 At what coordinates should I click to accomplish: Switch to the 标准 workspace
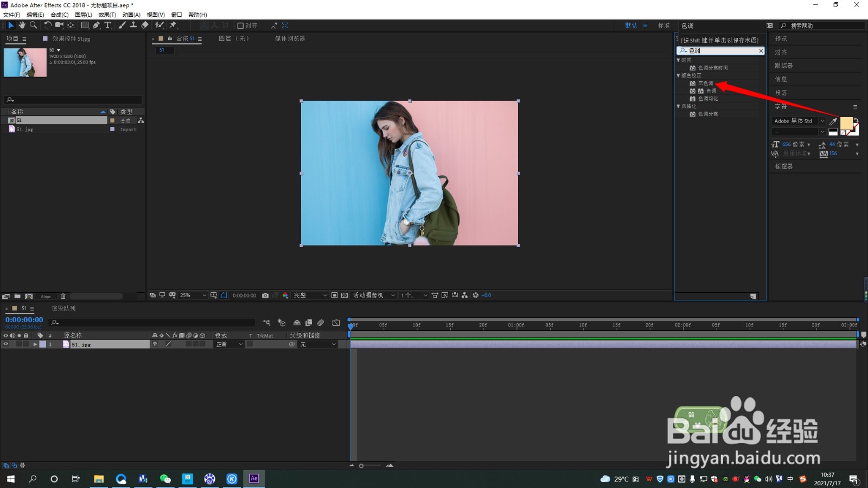pyautogui.click(x=664, y=25)
